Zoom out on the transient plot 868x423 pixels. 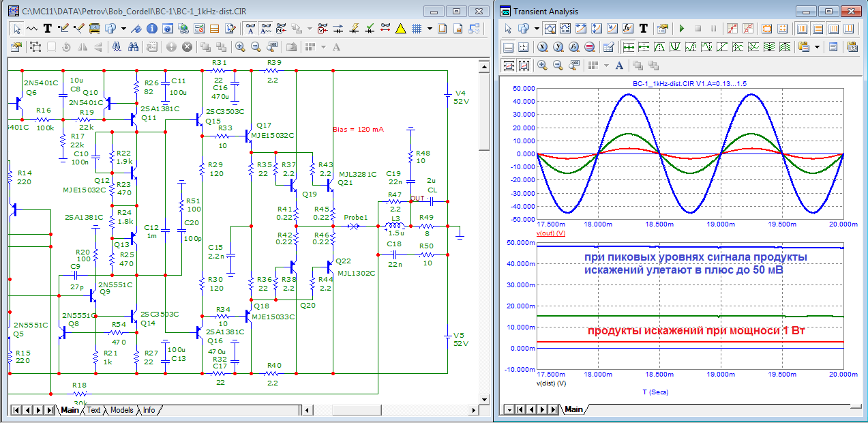(558, 65)
